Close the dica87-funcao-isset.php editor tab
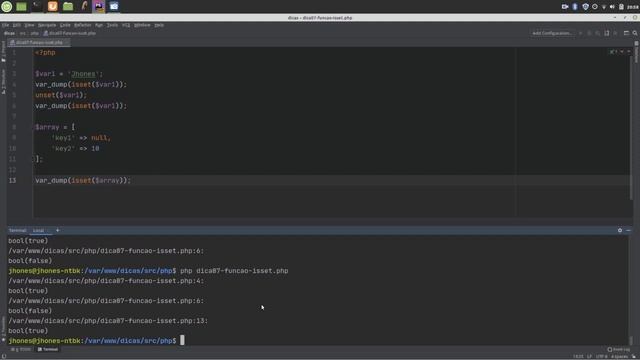The image size is (640, 360). [x=67, y=42]
